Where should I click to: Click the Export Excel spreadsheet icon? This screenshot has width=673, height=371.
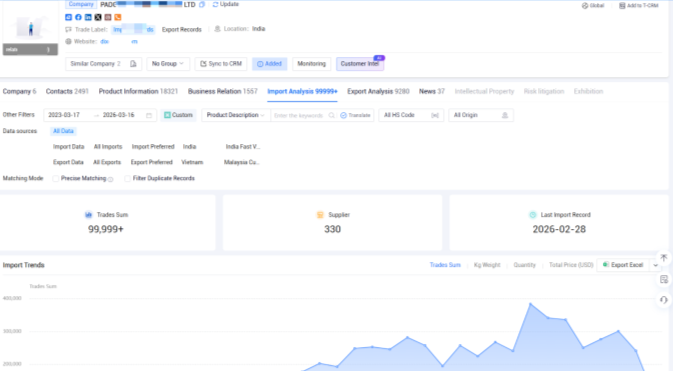click(x=606, y=265)
